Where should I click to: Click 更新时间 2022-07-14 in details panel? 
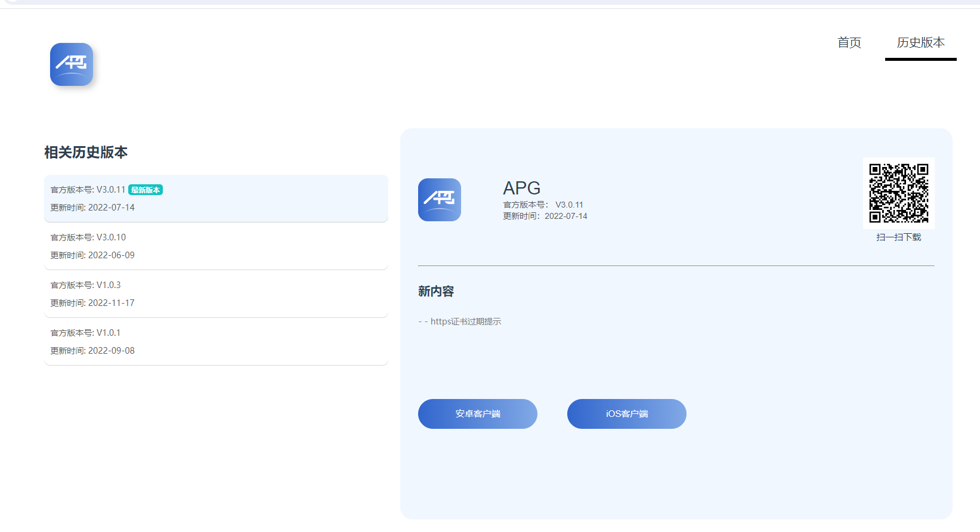pyautogui.click(x=545, y=216)
